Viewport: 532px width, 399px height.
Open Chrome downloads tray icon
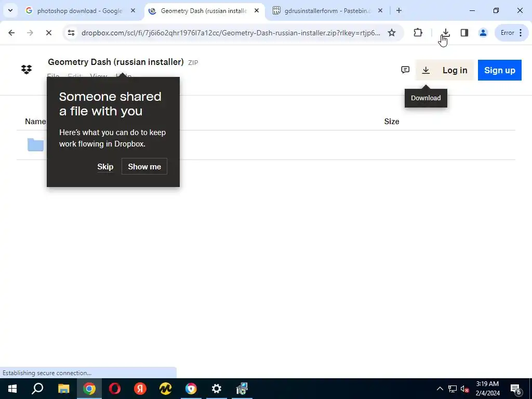pos(446,33)
